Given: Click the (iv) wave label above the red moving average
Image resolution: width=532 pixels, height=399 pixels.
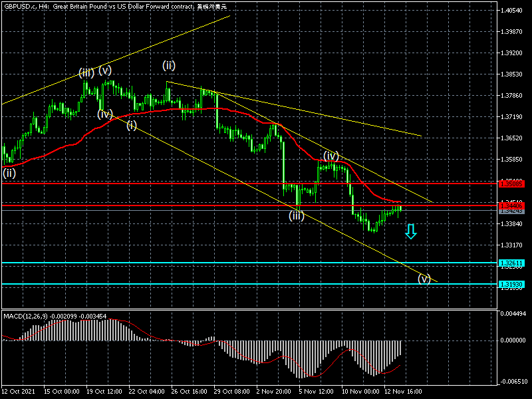Looking at the screenshot, I should pyautogui.click(x=332, y=156).
